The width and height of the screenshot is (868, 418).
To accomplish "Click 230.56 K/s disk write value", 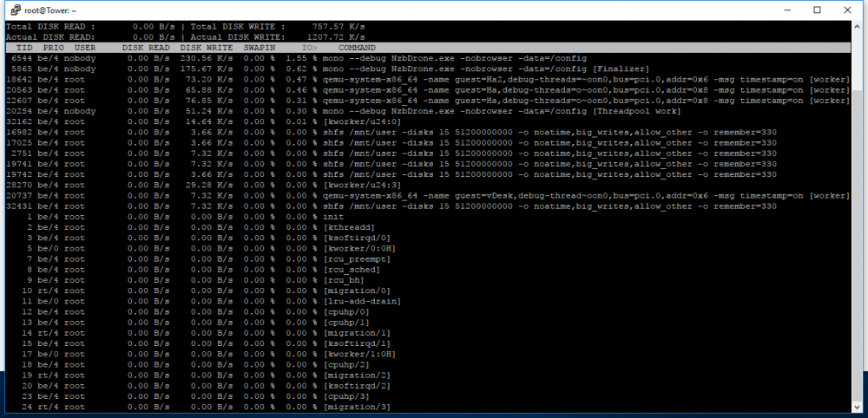I will coord(207,58).
